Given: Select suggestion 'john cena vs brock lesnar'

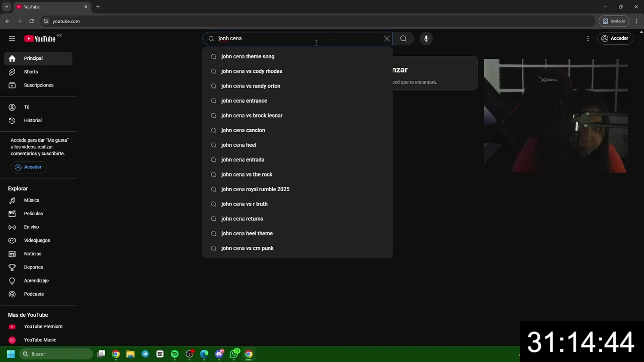Looking at the screenshot, I should pyautogui.click(x=297, y=116).
